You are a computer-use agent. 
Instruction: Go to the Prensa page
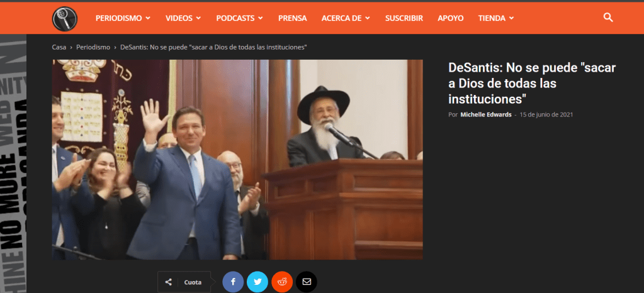coord(292,18)
